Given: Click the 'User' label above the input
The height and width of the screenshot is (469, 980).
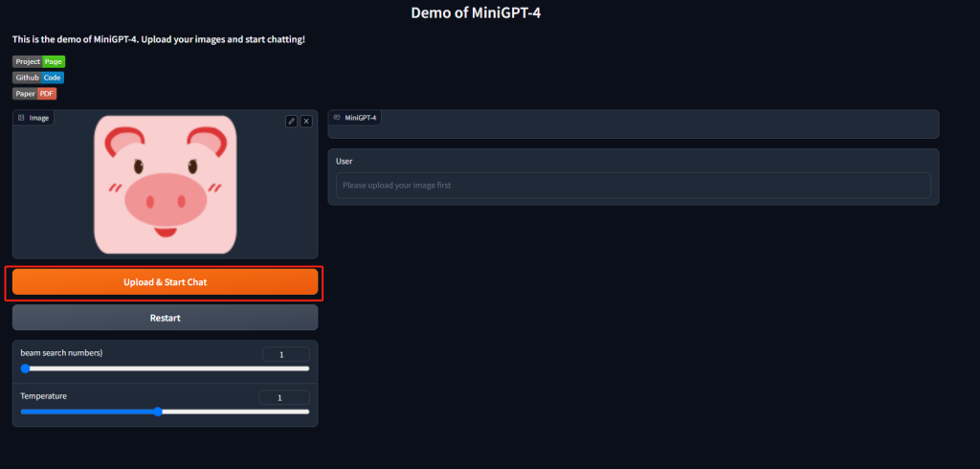Looking at the screenshot, I should pyautogui.click(x=345, y=161).
